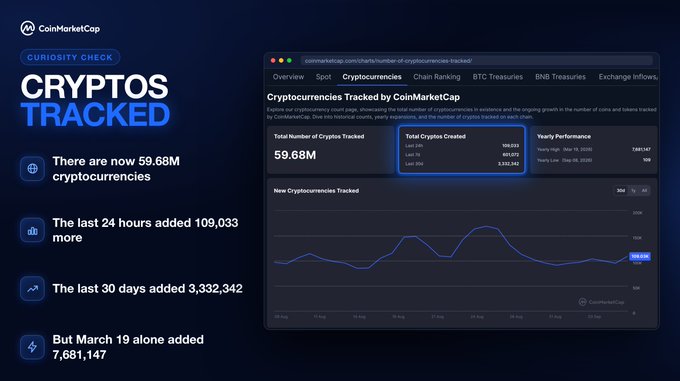
Task: Switch to the BTC Treasuries tab
Action: click(498, 77)
